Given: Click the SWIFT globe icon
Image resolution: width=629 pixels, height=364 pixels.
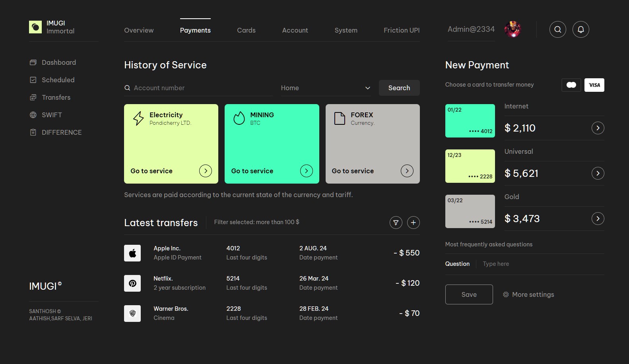Looking at the screenshot, I should (33, 115).
